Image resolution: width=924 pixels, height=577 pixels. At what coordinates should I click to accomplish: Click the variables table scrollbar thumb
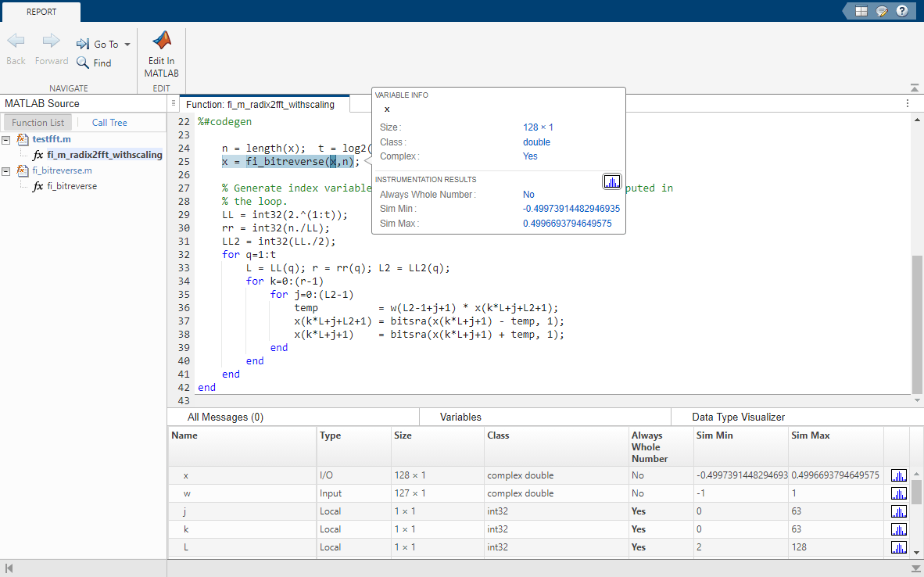[x=917, y=492]
